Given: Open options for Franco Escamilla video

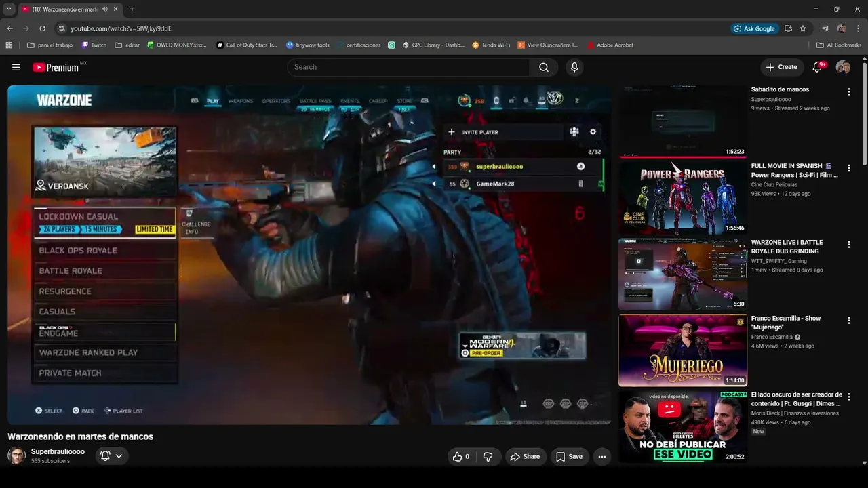Looking at the screenshot, I should [849, 321].
